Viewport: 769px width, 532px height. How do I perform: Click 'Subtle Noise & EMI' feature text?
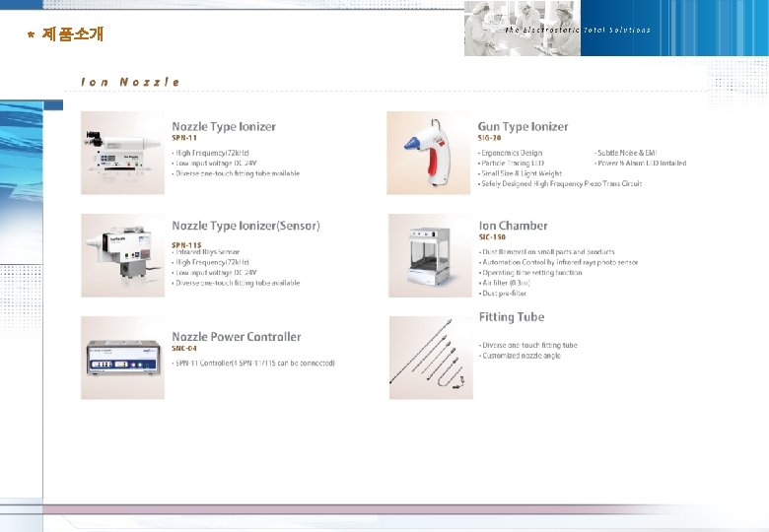tap(626, 153)
